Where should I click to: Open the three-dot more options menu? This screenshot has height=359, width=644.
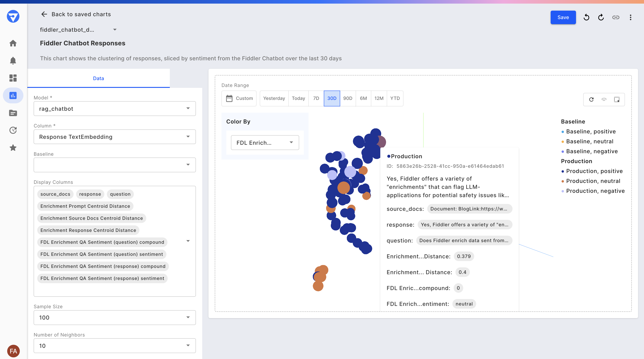(x=630, y=17)
